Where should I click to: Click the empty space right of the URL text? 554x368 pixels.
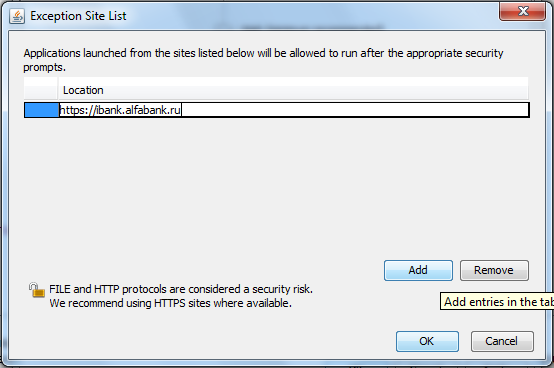tap(355, 110)
